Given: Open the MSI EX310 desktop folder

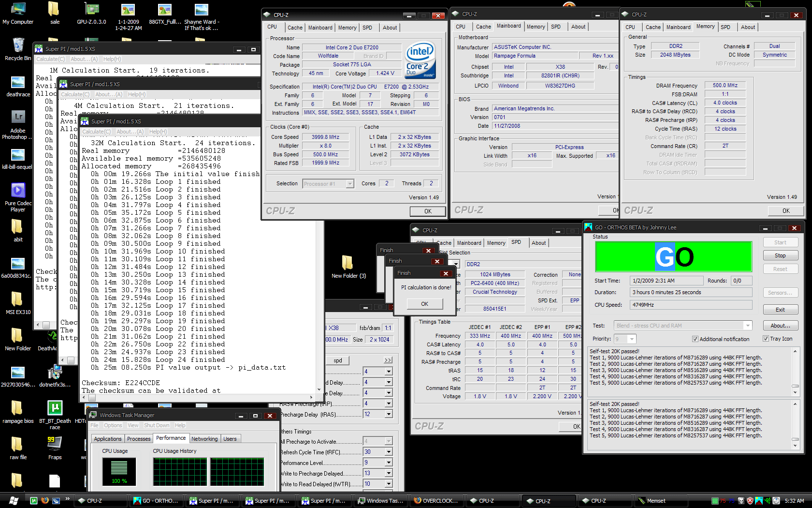Looking at the screenshot, I should click(17, 299).
